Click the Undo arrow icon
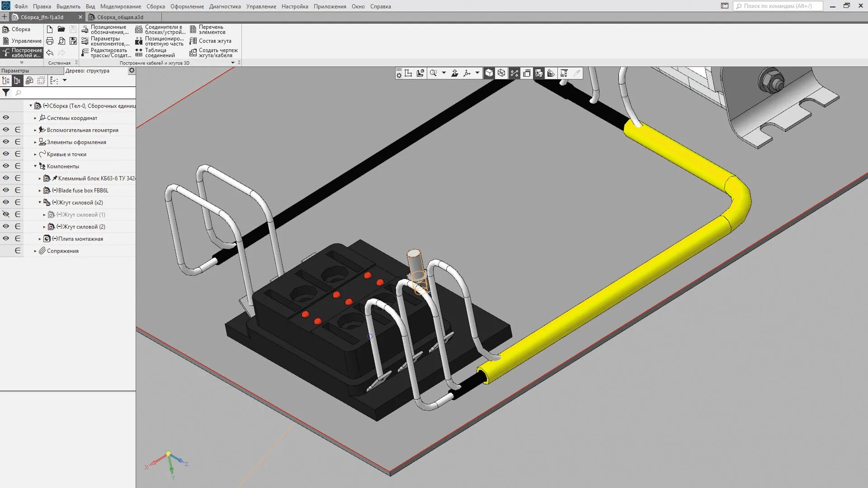868x488 pixels. pos(50,53)
